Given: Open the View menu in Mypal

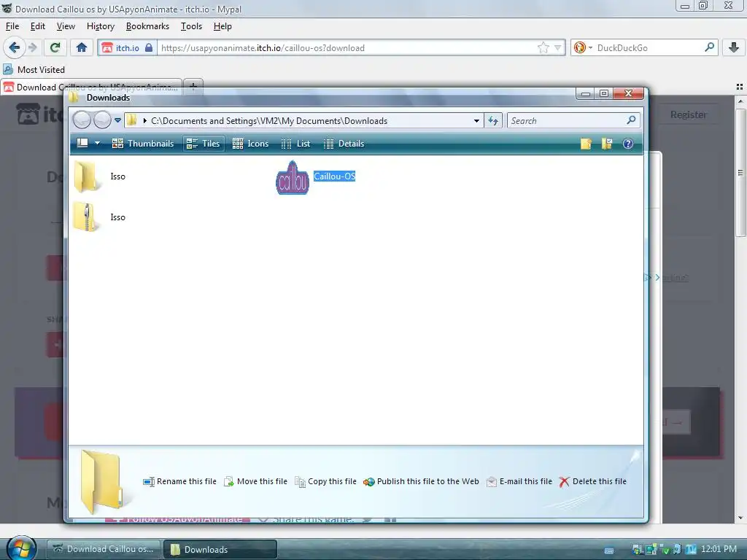Looking at the screenshot, I should coord(66,26).
